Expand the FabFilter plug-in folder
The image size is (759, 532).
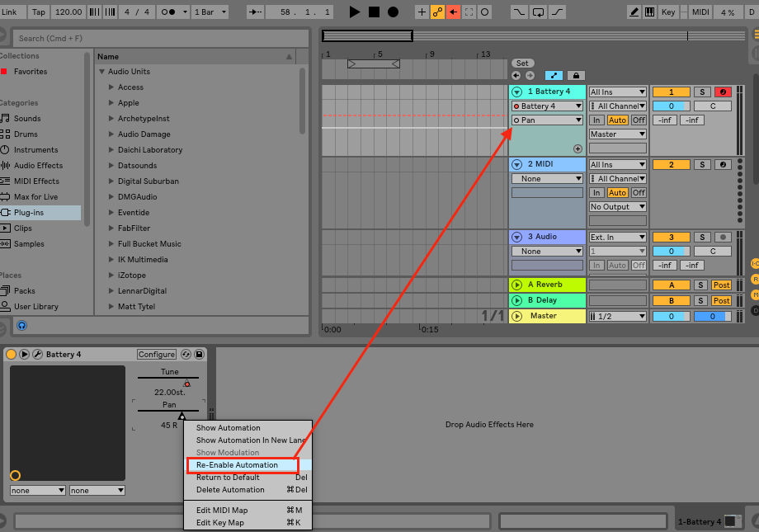click(111, 228)
